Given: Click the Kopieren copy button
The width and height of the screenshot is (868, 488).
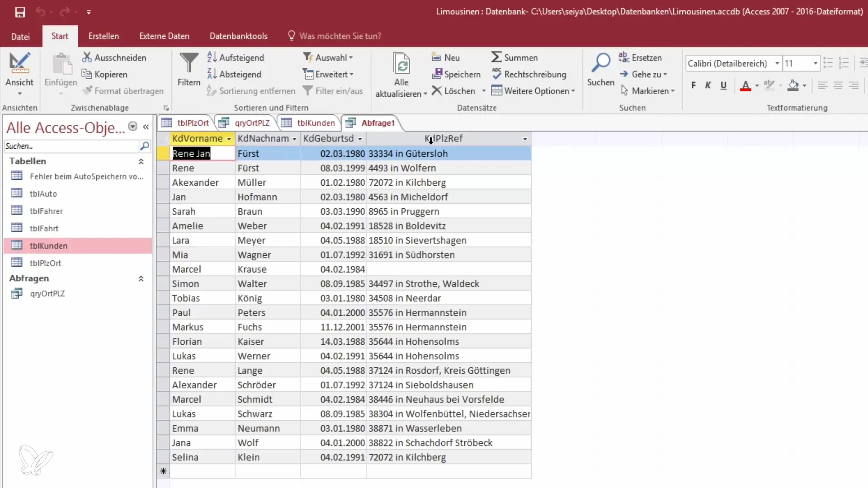Looking at the screenshot, I should pos(104,74).
